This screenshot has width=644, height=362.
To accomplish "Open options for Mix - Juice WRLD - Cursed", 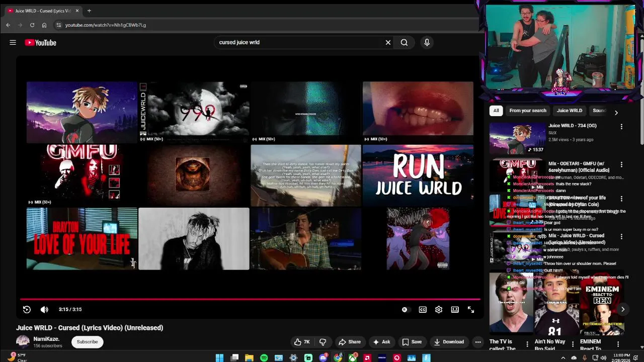I will click(x=621, y=236).
